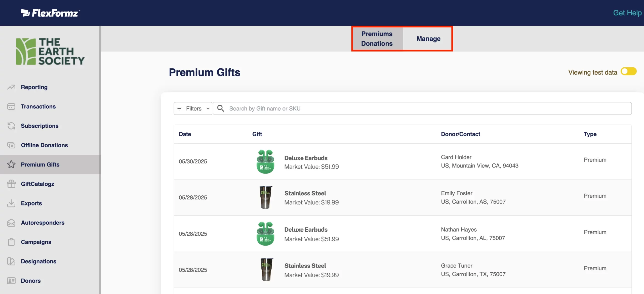
Task: Click the Campaigns clipboard icon
Action: tap(11, 242)
